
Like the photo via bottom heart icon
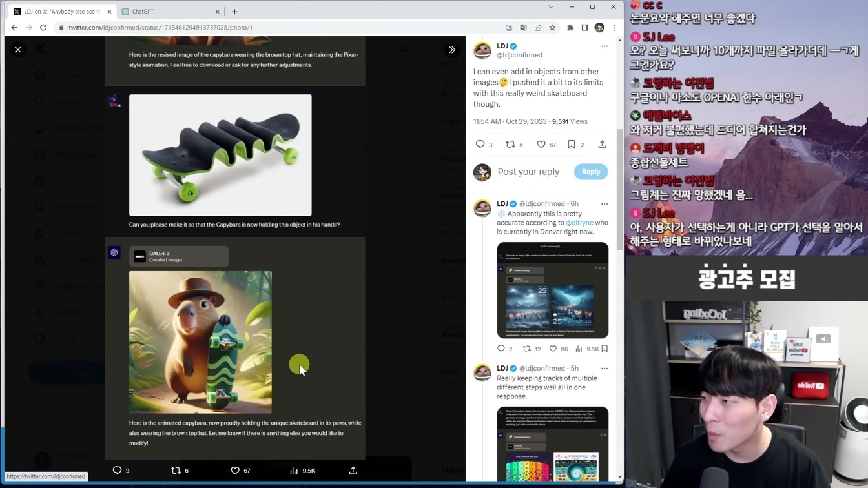click(x=235, y=471)
